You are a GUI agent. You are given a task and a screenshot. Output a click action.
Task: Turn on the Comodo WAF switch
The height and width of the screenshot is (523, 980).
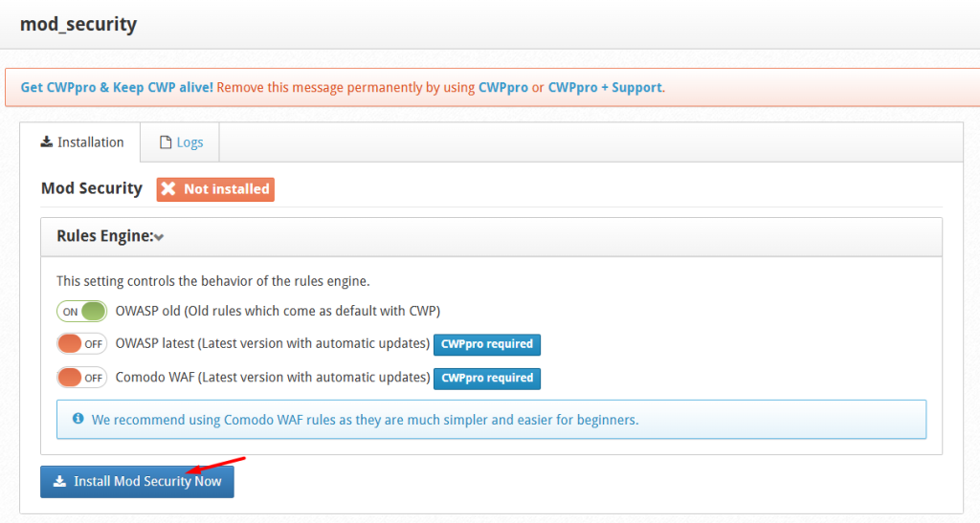pos(82,378)
